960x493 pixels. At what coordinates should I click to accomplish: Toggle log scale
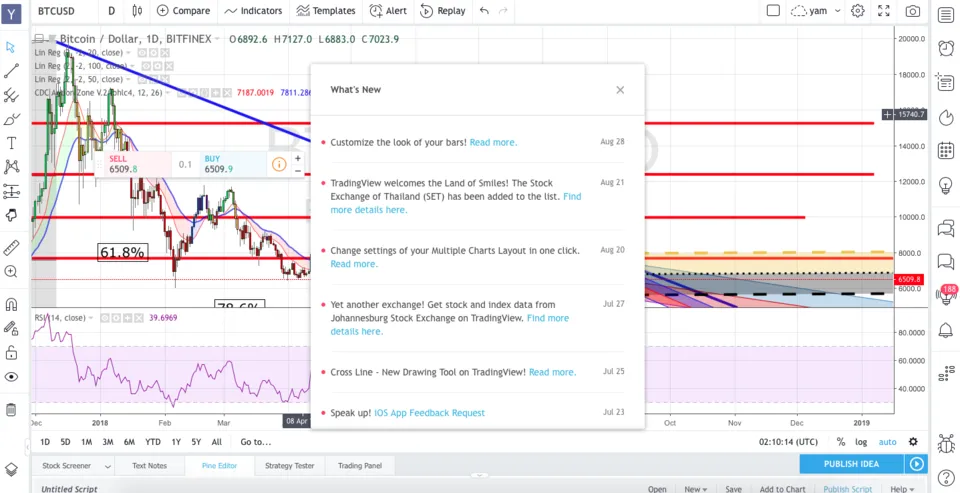pyautogui.click(x=861, y=442)
